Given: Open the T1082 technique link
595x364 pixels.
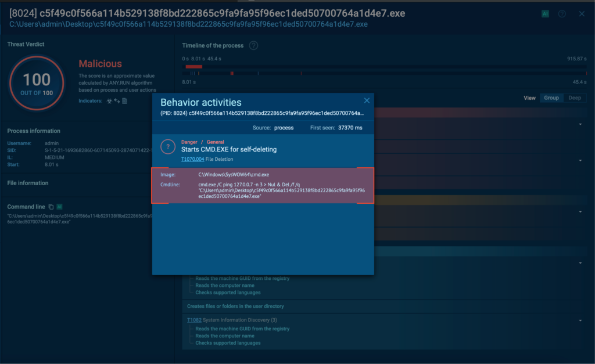Looking at the screenshot, I should click(194, 320).
